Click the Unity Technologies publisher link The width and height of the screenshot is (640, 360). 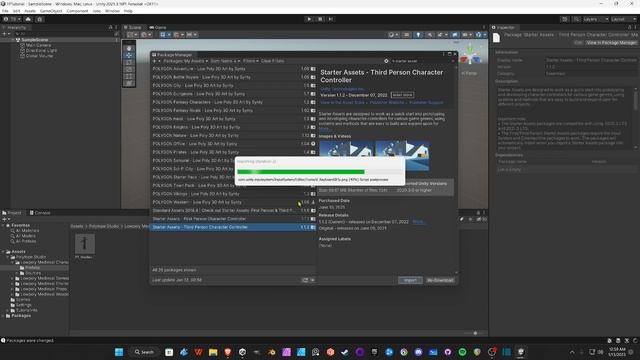342,89
